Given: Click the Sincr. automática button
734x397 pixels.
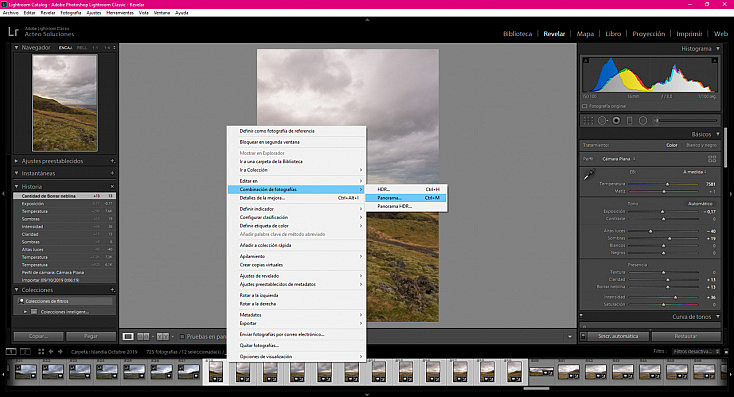Looking at the screenshot, I should pyautogui.click(x=618, y=336).
